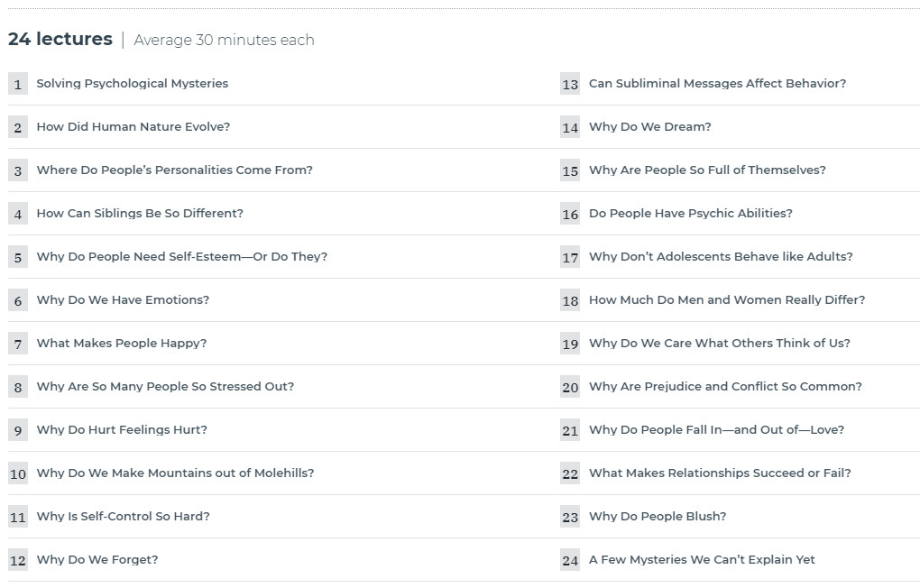The image size is (920, 588).
Task: Click the number 22 lecture badge
Action: [x=570, y=473]
